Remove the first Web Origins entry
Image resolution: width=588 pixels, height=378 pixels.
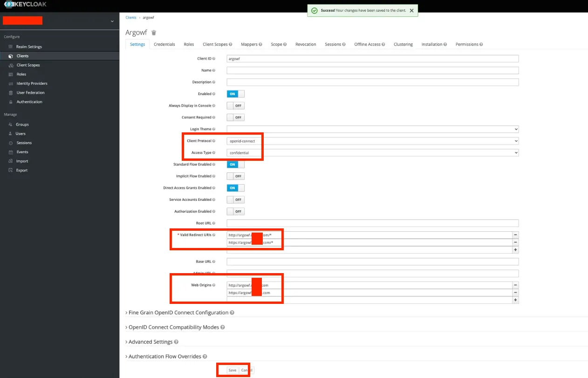515,285
